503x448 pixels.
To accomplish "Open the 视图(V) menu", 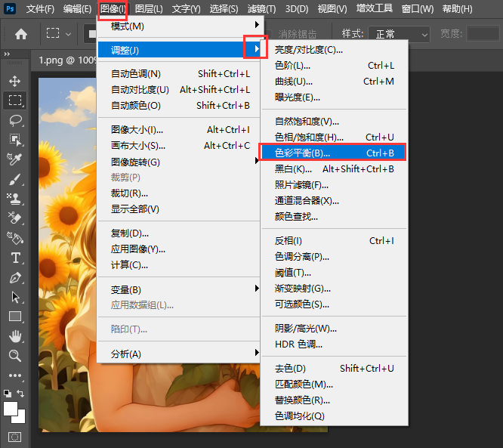I will tap(332, 8).
